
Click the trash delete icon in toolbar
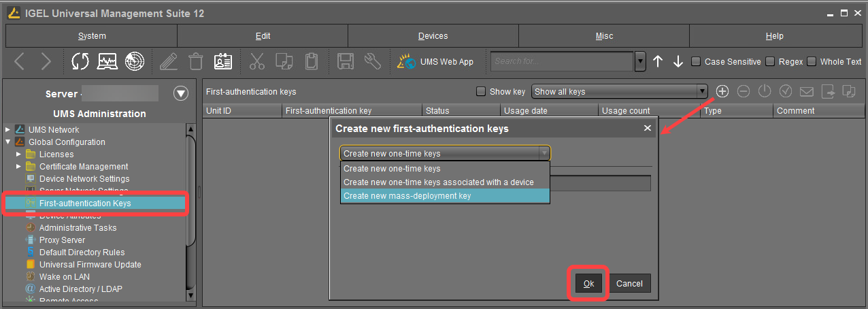coord(196,61)
